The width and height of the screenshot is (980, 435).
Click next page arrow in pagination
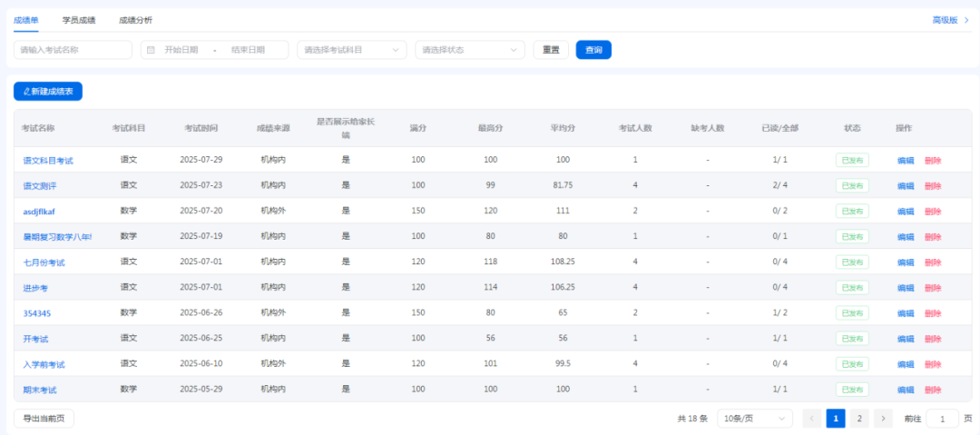point(883,419)
